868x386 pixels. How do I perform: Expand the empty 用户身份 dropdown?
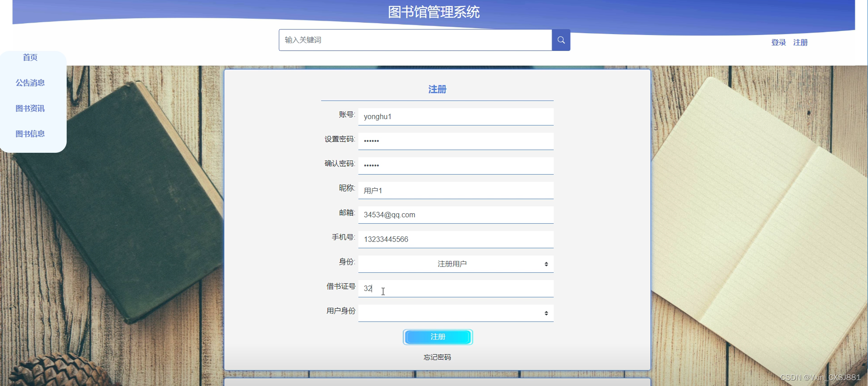[x=456, y=313]
